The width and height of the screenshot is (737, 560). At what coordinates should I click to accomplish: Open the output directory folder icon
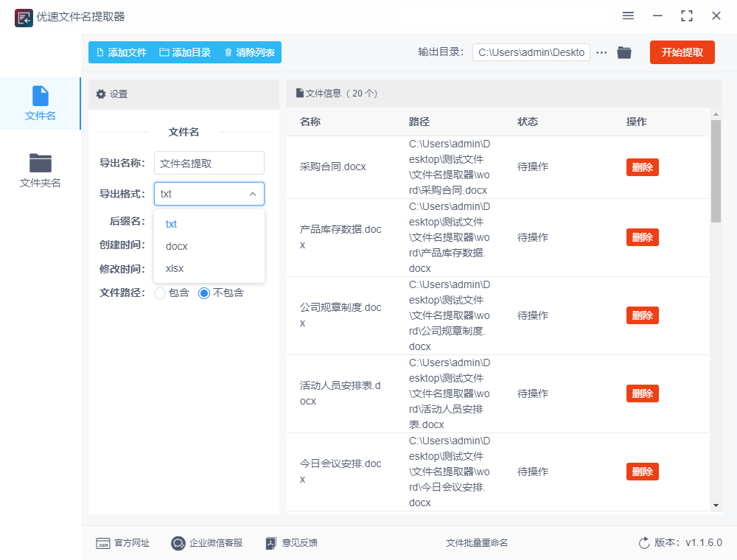(624, 52)
